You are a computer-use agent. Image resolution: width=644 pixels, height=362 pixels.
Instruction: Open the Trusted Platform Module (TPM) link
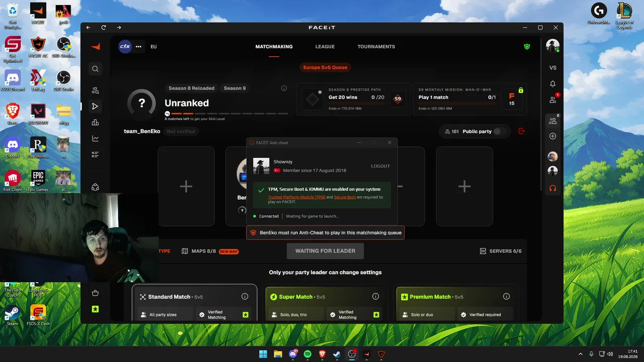tap(297, 197)
